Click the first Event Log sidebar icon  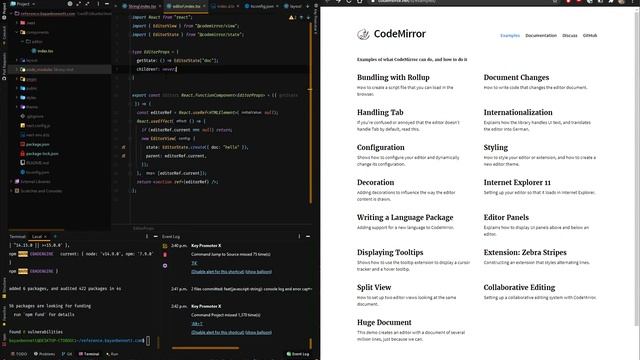coord(165,246)
